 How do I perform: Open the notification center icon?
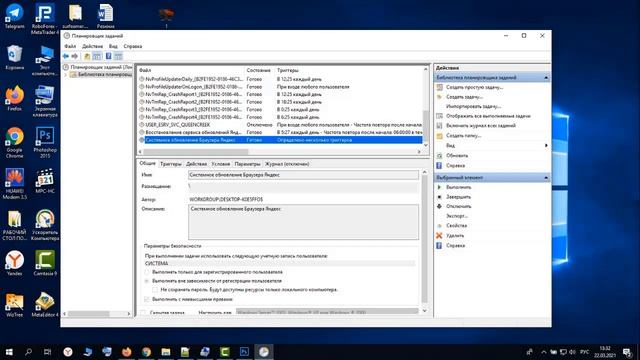tap(627, 351)
